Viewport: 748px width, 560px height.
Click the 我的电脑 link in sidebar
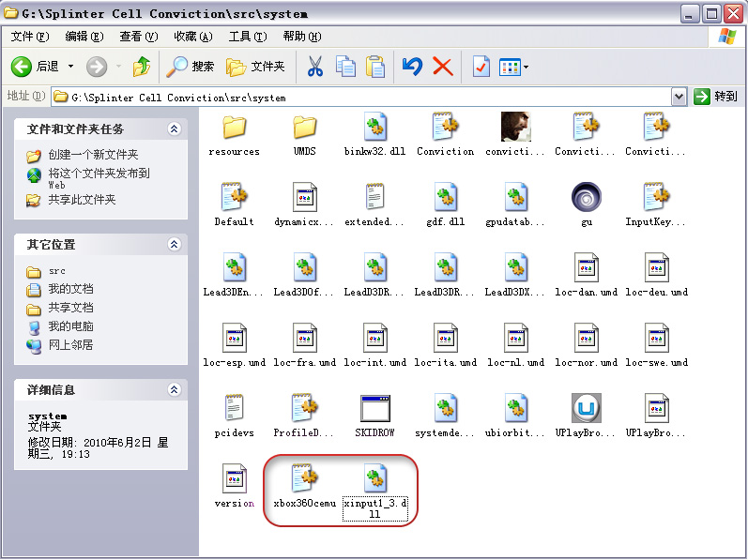pos(70,326)
